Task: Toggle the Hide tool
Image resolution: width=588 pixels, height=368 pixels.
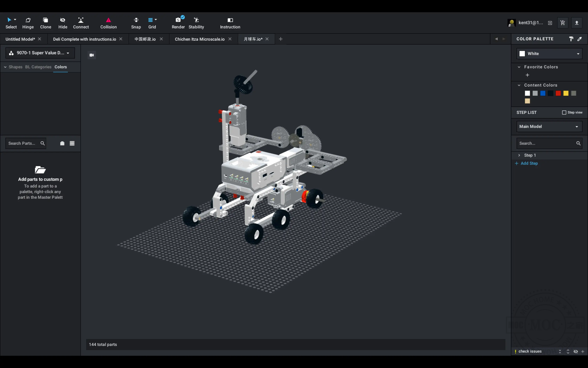Action: tap(62, 22)
